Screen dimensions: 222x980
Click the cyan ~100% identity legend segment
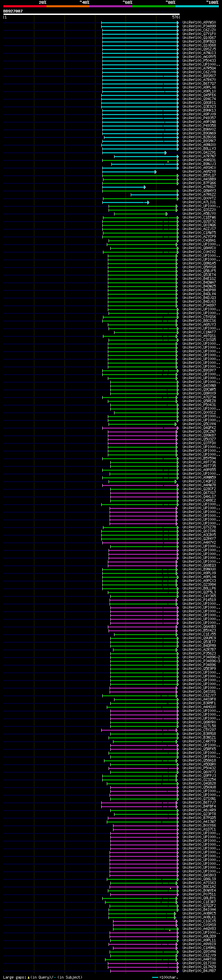click(197, 6)
